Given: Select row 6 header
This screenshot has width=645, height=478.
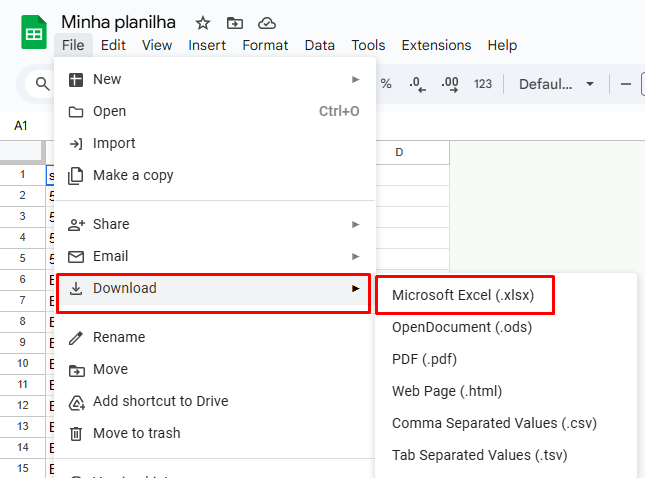Looking at the screenshot, I should [x=23, y=279].
